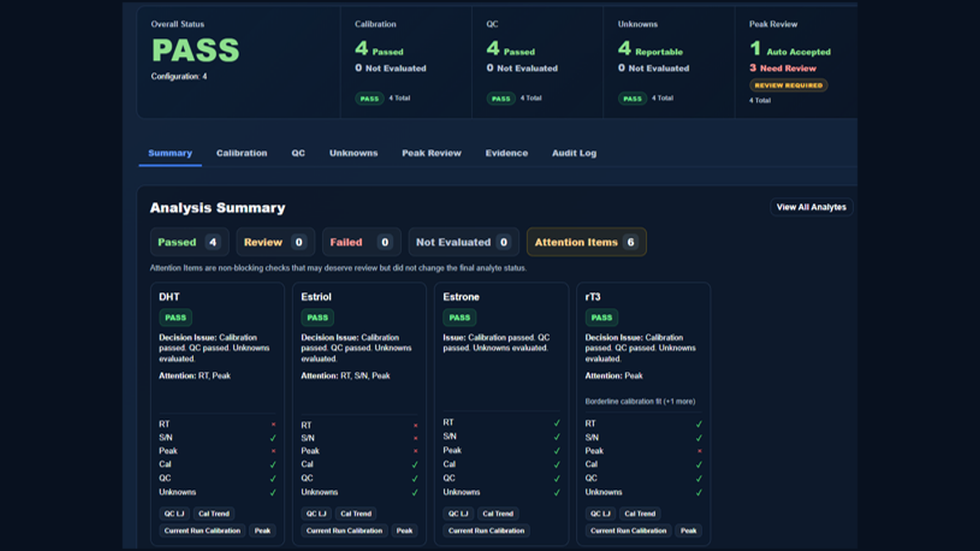Click the red X on DHT RT row
Viewport: 980px width, 551px height.
pos(273,424)
